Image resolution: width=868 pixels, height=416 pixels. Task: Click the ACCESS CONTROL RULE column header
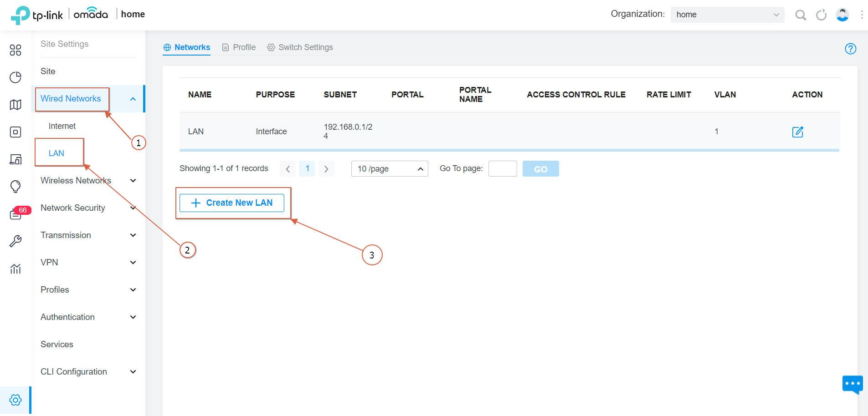click(x=576, y=95)
